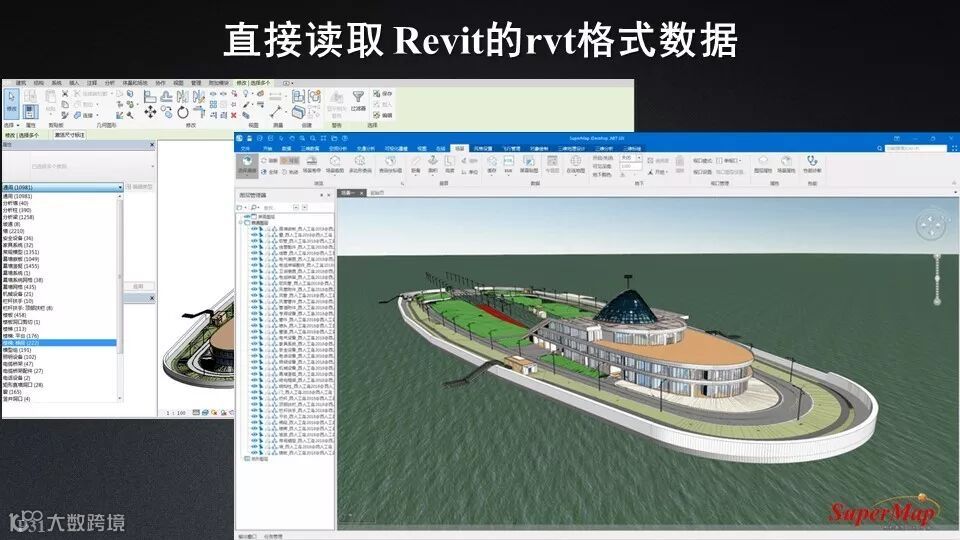Click the 激活尺寸标注 button in Revit options bar
Screen dimensions: 960x540
pyautogui.click(x=69, y=135)
